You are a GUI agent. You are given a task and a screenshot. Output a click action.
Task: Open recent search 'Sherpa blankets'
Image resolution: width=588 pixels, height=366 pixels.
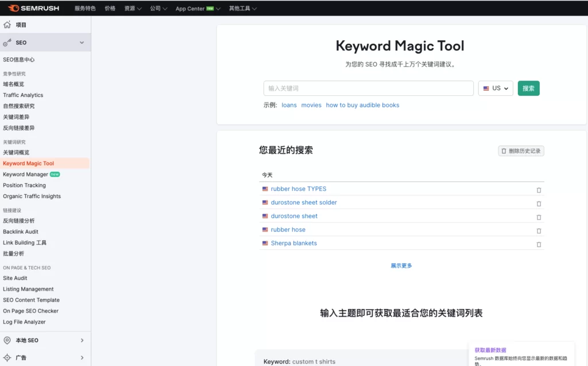pyautogui.click(x=293, y=243)
